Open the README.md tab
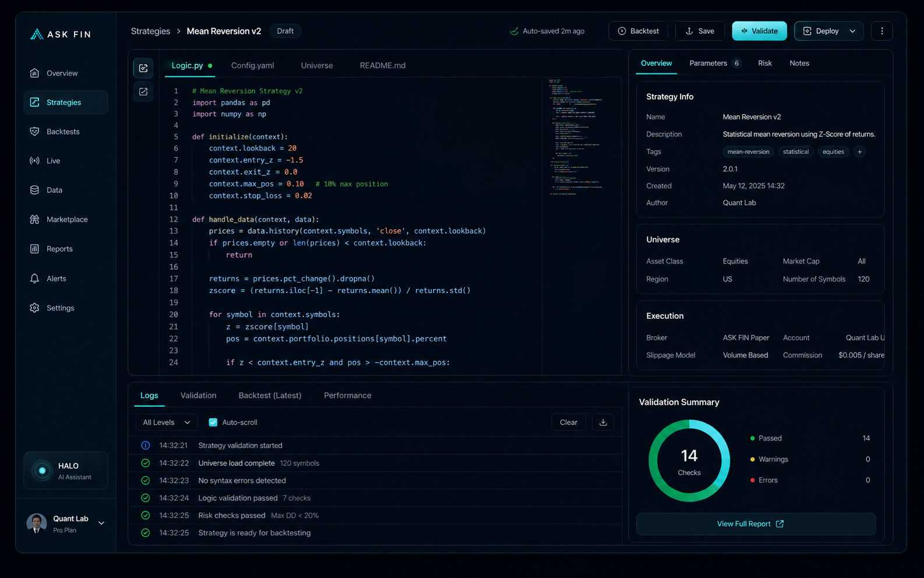This screenshot has height=578, width=924. [383, 66]
